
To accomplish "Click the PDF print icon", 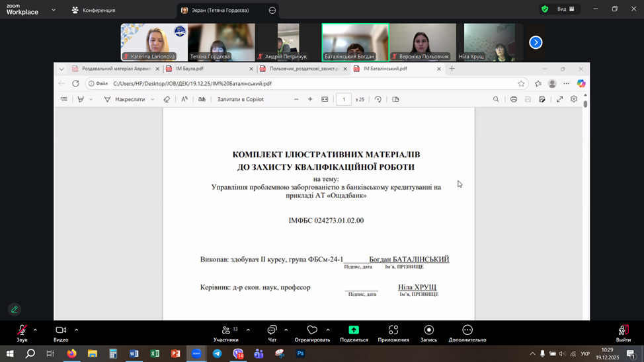I will pyautogui.click(x=514, y=99).
